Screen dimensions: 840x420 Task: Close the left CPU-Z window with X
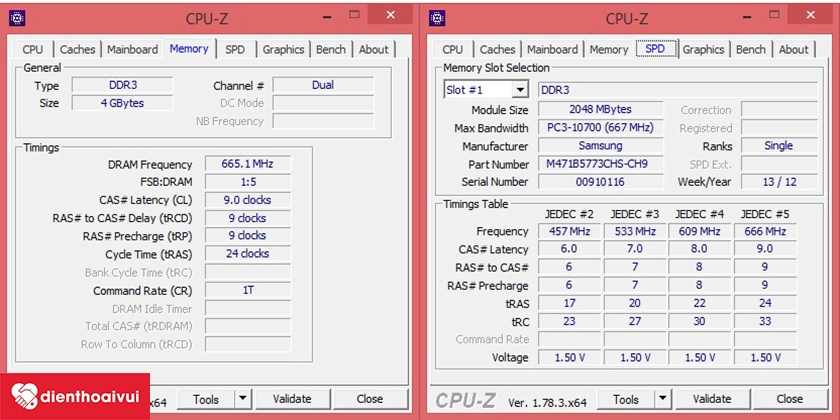tap(391, 16)
